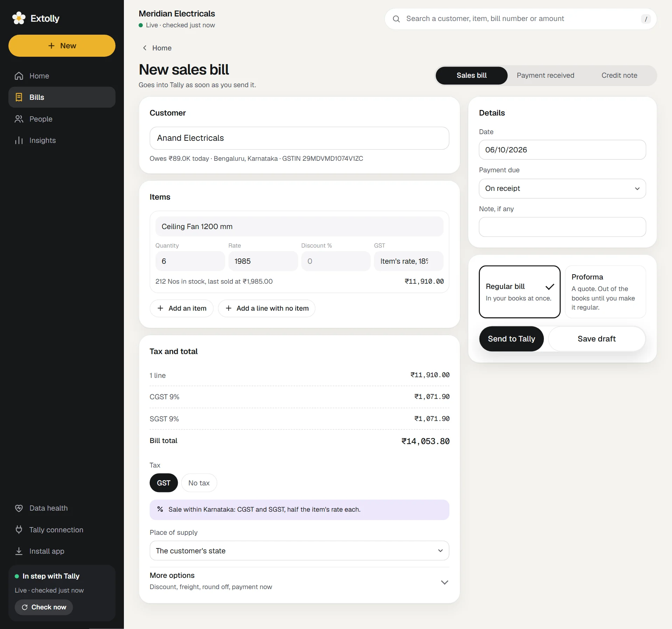The width and height of the screenshot is (672, 629).
Task: Click the Ceiling Fan 1200 mm item field
Action: 299,227
